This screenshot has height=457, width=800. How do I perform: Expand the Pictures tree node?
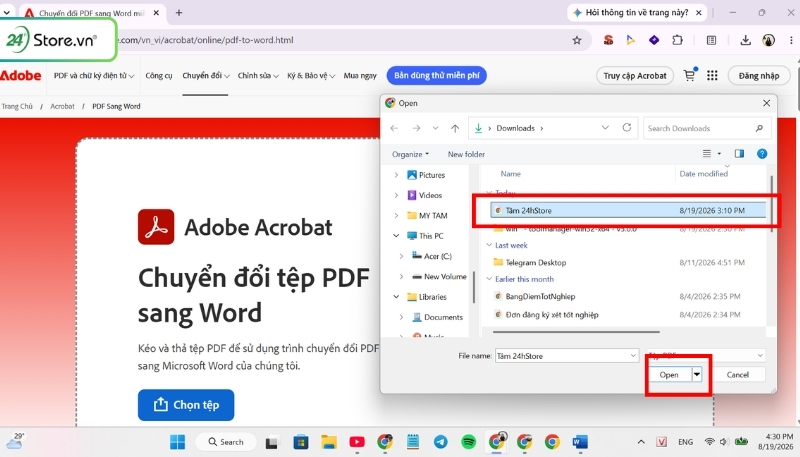pos(396,175)
